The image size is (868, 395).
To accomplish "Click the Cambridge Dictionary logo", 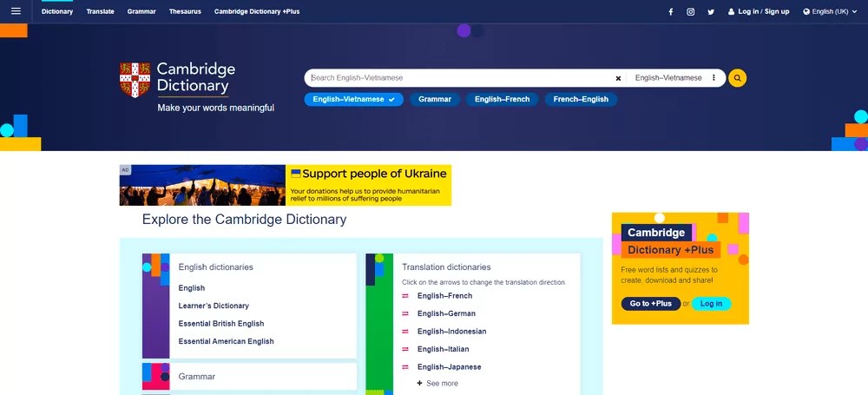I will pyautogui.click(x=177, y=78).
